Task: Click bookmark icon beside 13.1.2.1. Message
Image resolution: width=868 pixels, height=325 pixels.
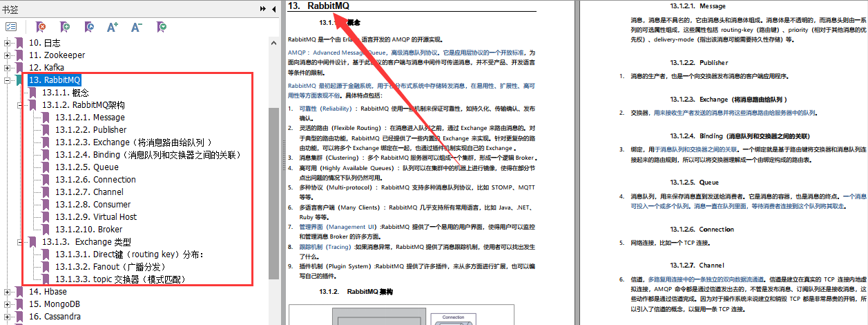Action: tap(46, 118)
